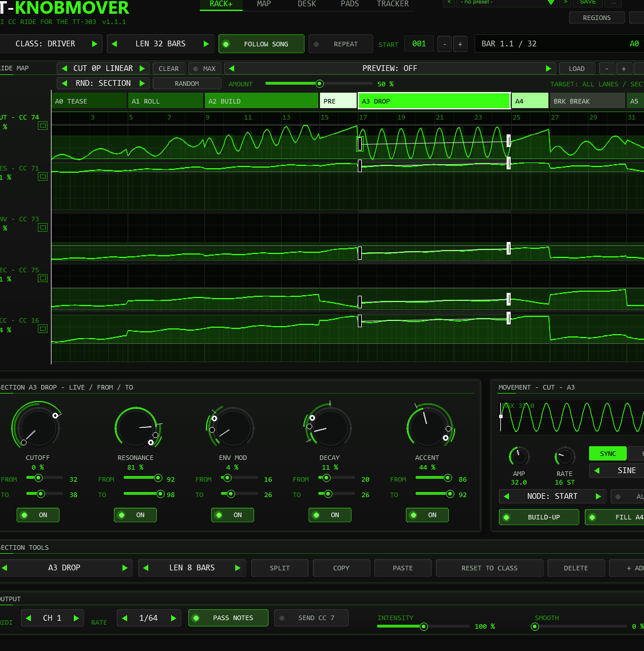Click the Decay knob

[x=330, y=427]
